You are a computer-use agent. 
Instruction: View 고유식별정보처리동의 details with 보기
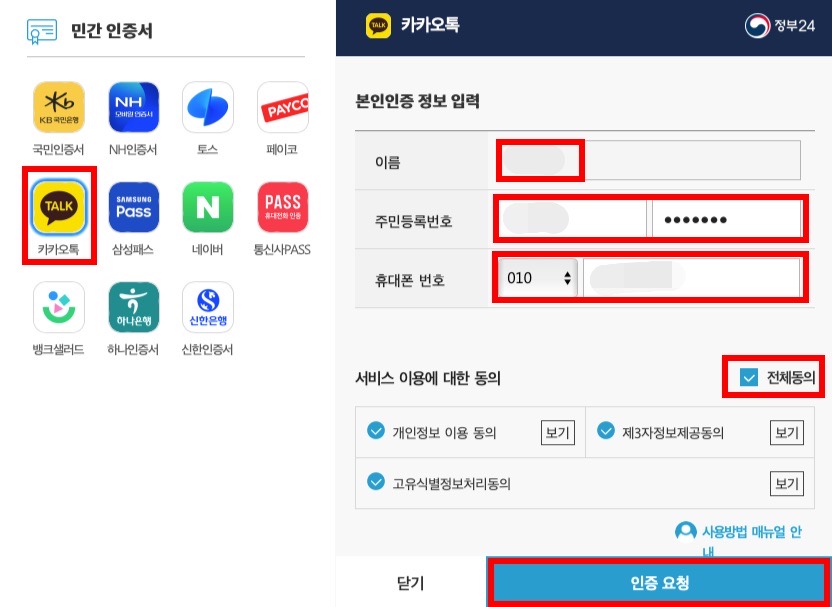coord(787,483)
